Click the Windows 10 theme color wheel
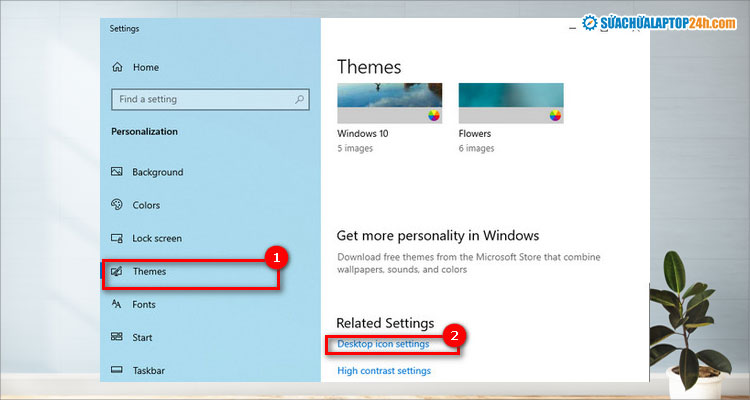This screenshot has height=400, width=750. pyautogui.click(x=434, y=115)
